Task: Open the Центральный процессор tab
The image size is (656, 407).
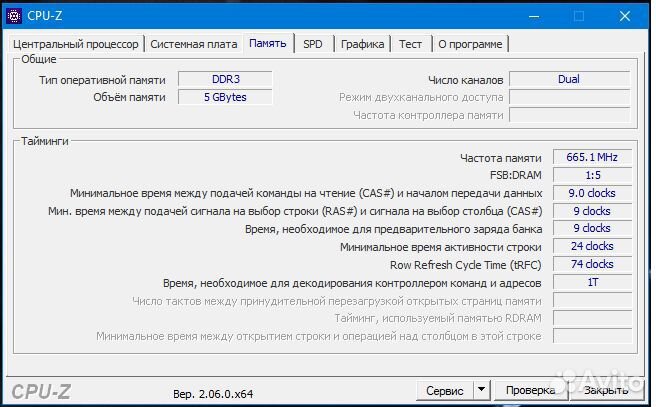Action: click(75, 44)
